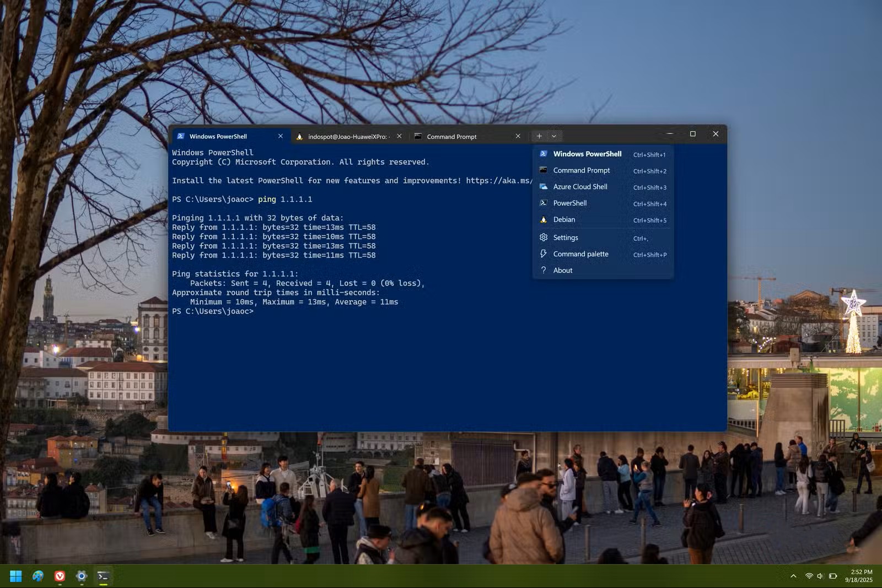Open Vivaldi browser from the taskbar
The height and width of the screenshot is (588, 882).
[x=59, y=575]
